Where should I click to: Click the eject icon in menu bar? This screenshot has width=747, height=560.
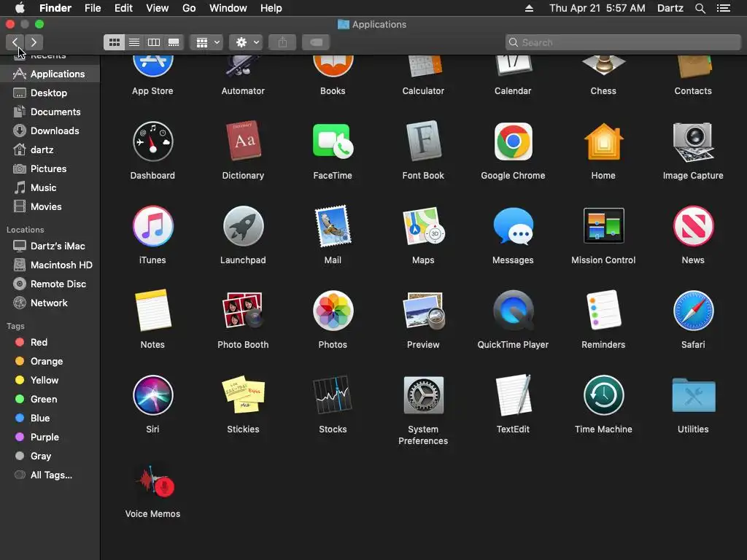(x=529, y=8)
